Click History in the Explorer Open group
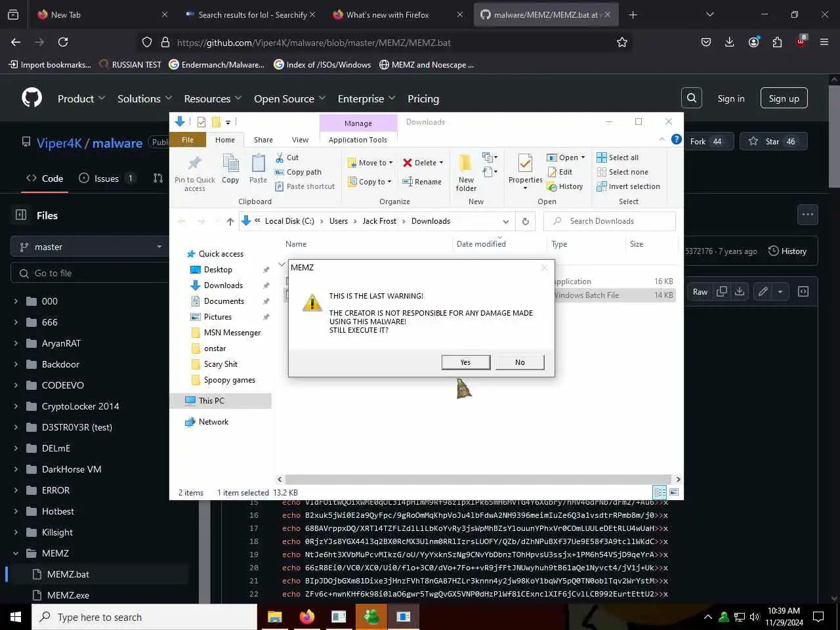The height and width of the screenshot is (630, 840). pyautogui.click(x=565, y=186)
